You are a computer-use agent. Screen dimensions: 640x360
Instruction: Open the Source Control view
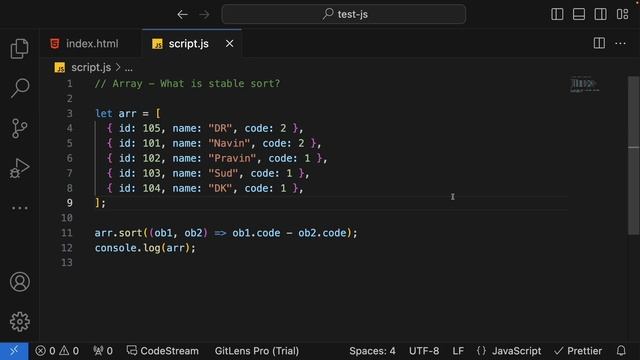19,128
